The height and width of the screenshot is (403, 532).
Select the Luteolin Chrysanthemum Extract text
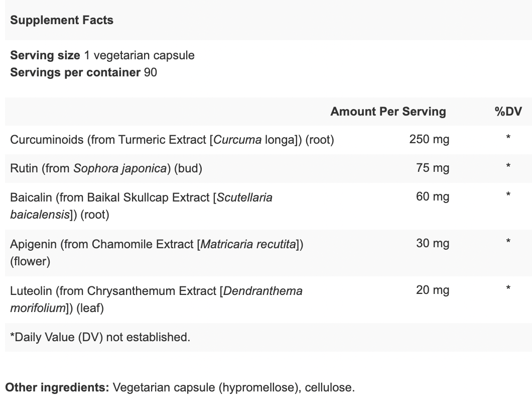(x=157, y=299)
